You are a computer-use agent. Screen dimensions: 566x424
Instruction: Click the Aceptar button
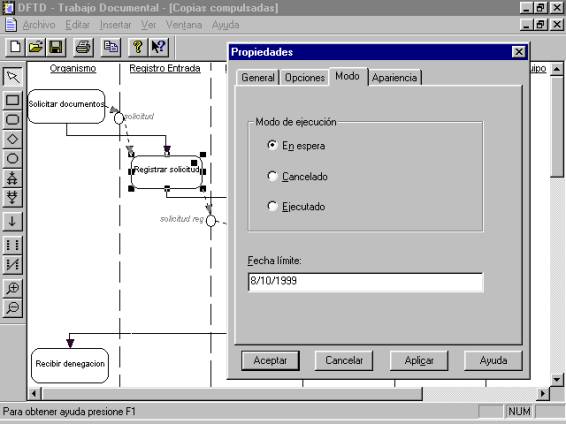[x=270, y=360]
